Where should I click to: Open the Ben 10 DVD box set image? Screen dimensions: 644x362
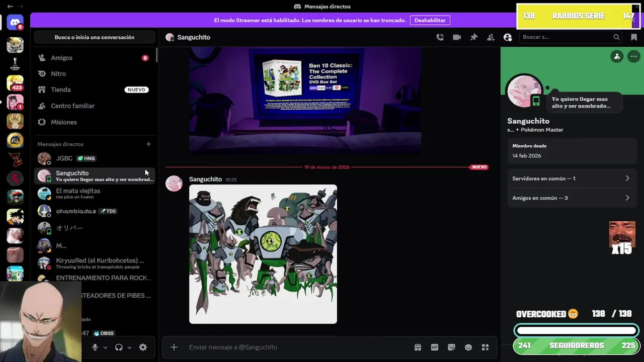pyautogui.click(x=305, y=100)
